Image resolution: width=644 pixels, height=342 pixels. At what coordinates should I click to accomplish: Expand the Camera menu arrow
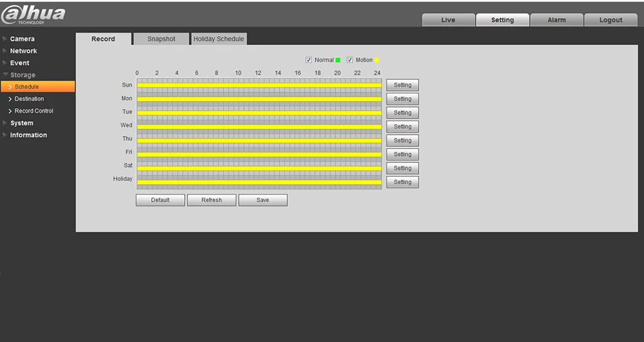click(5, 39)
